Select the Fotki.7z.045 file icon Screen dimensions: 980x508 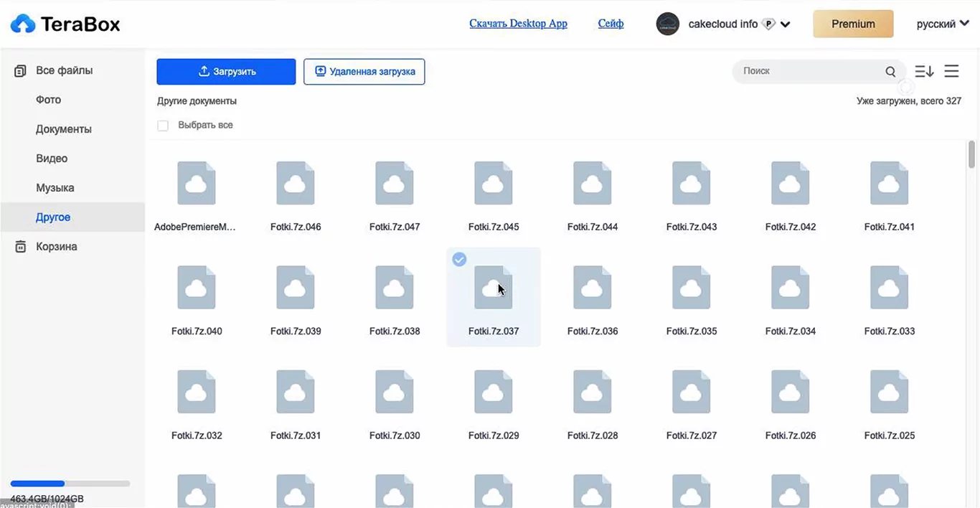(493, 183)
